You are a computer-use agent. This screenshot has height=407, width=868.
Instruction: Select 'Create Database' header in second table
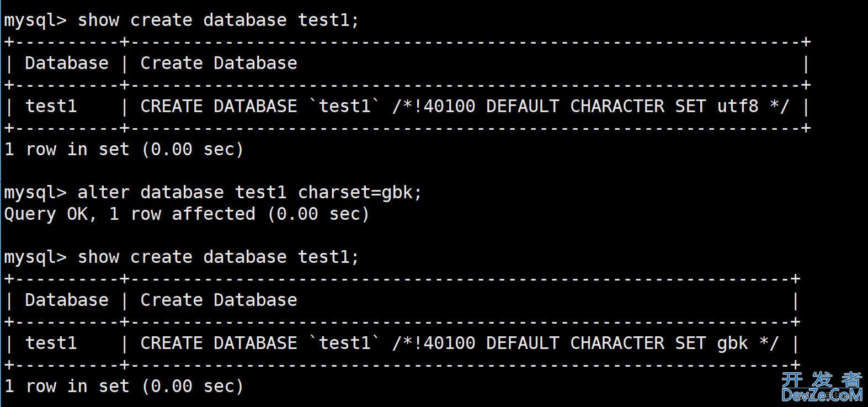(x=219, y=300)
